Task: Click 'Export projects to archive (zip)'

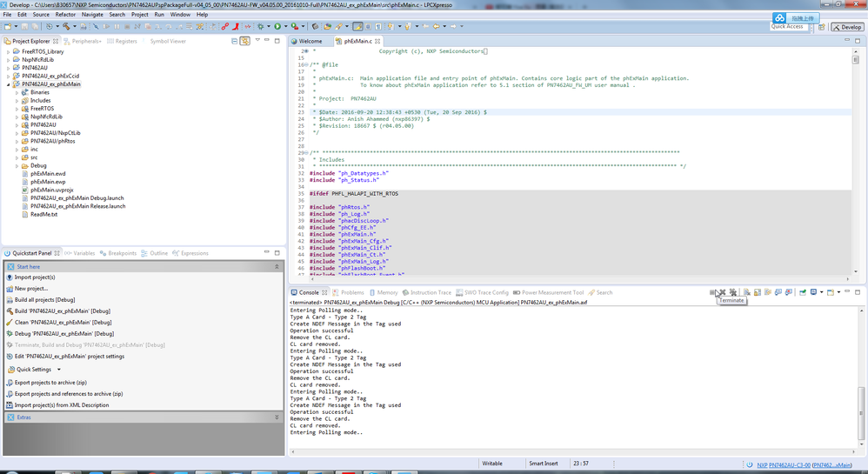Action: point(50,383)
